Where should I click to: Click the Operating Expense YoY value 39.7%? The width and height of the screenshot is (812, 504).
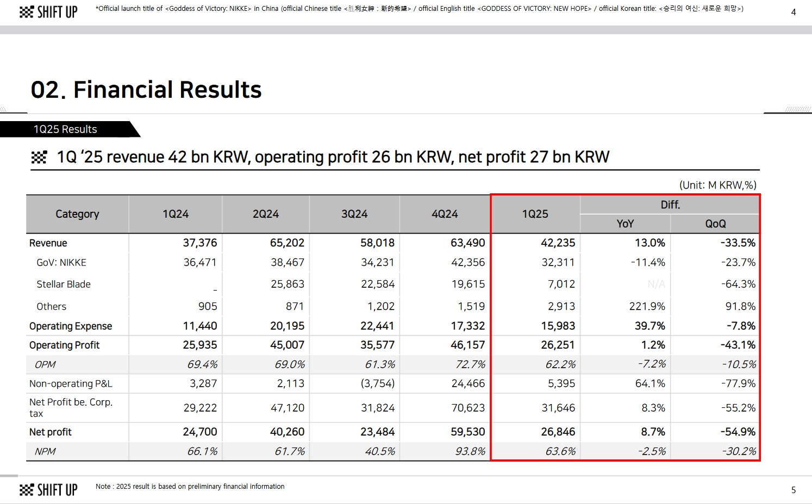pos(650,326)
